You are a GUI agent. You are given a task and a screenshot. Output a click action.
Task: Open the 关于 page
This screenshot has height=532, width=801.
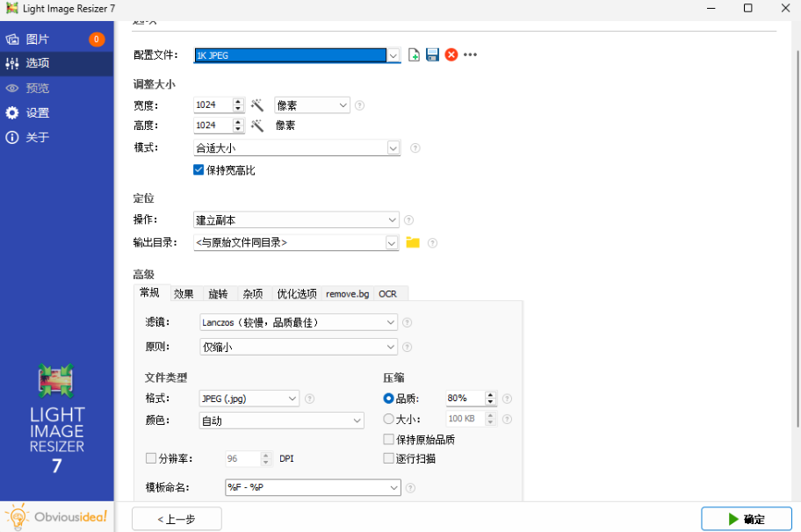56,137
